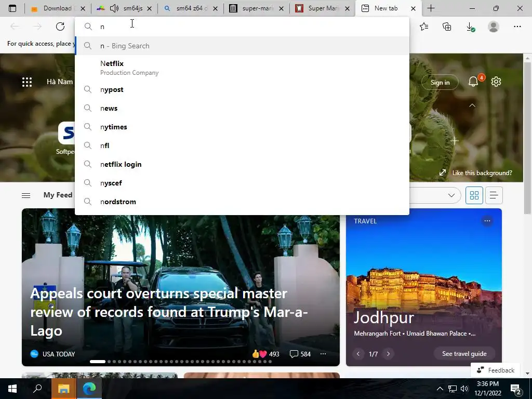Expand the Like this background icon
532x399 pixels.
pyautogui.click(x=443, y=172)
